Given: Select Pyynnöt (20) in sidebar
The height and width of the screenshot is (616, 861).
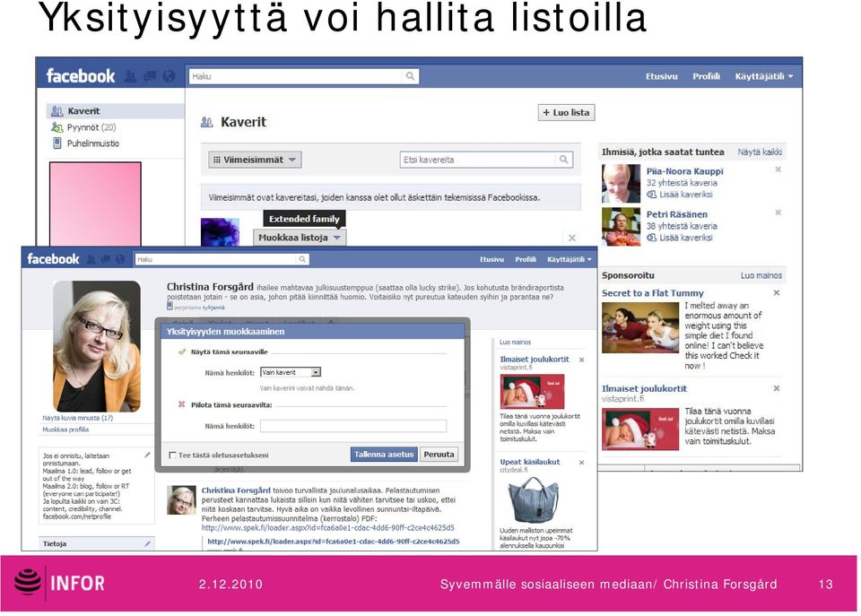Looking at the screenshot, I should click(x=91, y=127).
